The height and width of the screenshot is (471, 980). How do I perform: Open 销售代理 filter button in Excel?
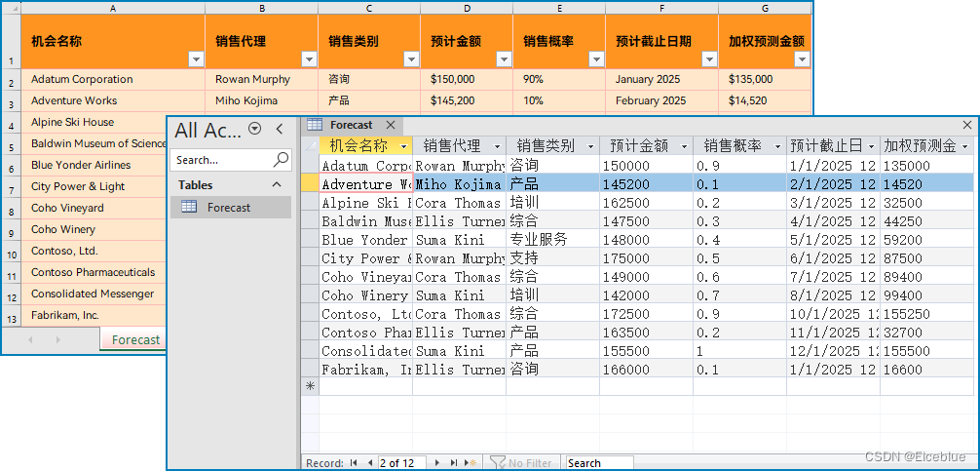coord(310,59)
